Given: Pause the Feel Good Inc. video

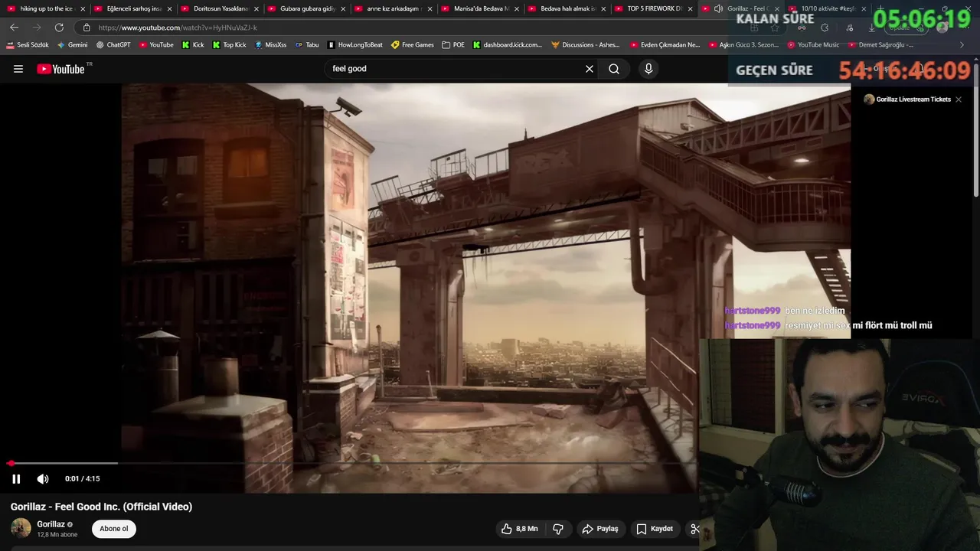Looking at the screenshot, I should (16, 479).
